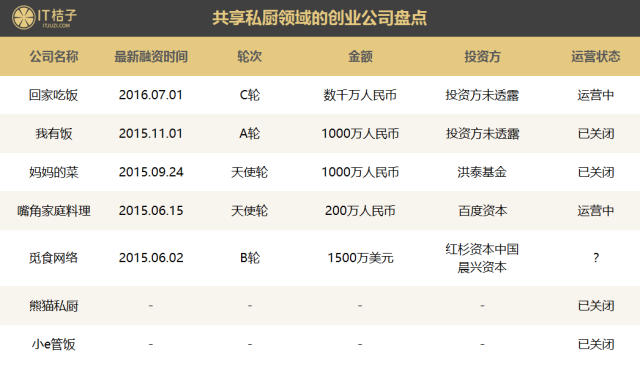Click 天使轮 in the 妈妈的菜 row
Screen dimensions: 640x365
[x=249, y=172]
